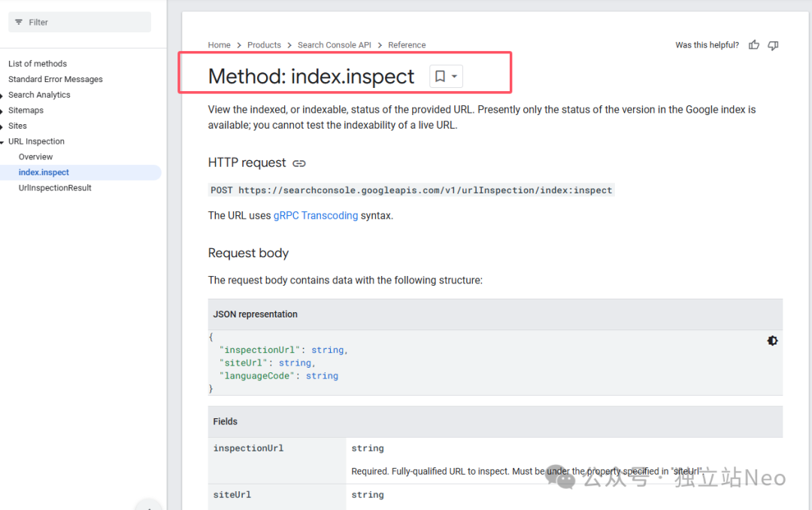Toggle dark code theme icon

pyautogui.click(x=772, y=341)
